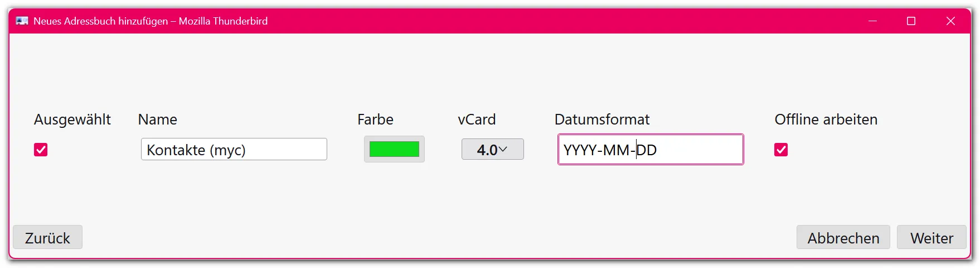The image size is (980, 268).
Task: Click the Name column label
Action: pyautogui.click(x=158, y=119)
